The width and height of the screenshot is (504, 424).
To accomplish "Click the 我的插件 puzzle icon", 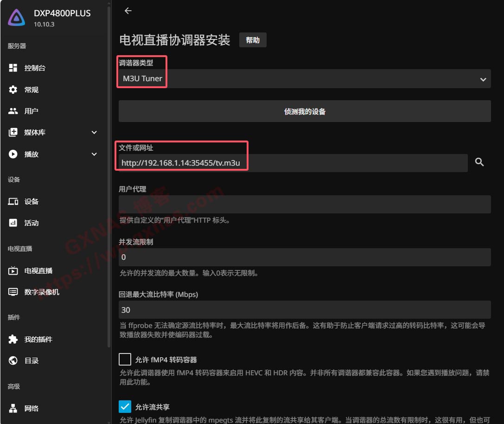I will click(13, 340).
